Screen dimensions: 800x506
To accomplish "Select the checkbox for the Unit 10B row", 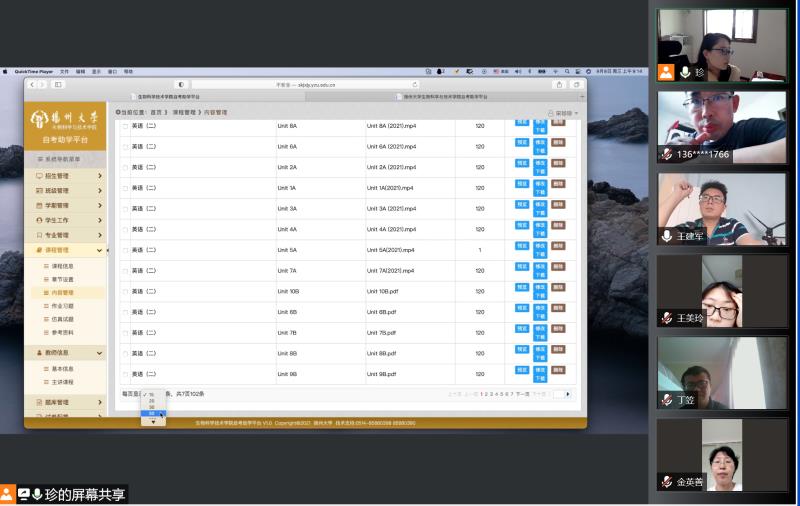I will [x=125, y=291].
